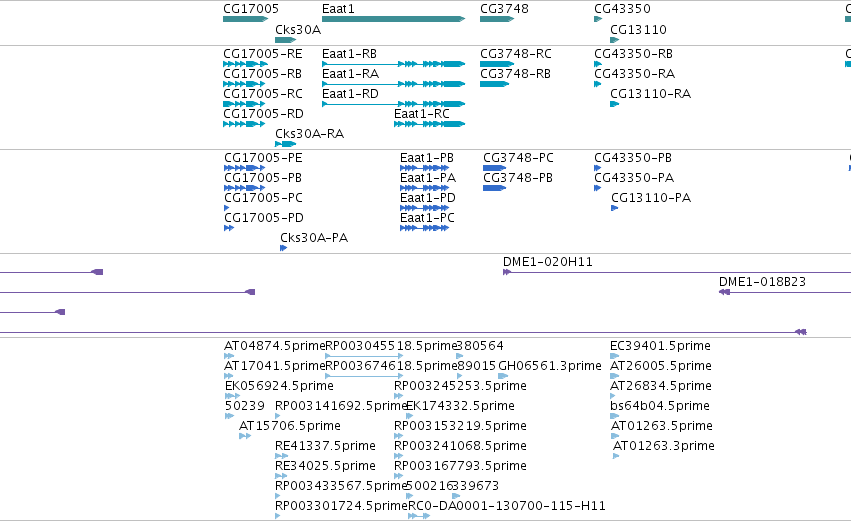
Task: Select protein CG17005-PE
Action: (244, 168)
